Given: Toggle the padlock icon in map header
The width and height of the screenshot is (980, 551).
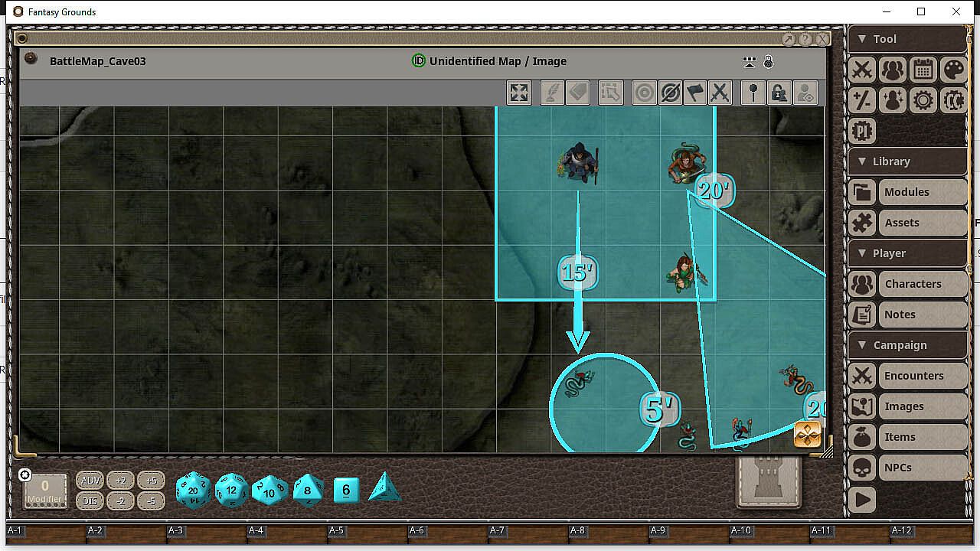Looking at the screenshot, I should (769, 61).
